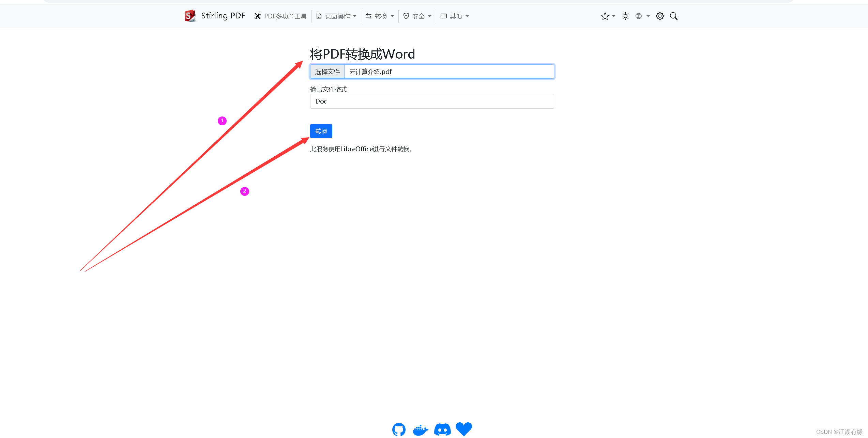Open the Discord footer icon
The image size is (868, 438).
coord(442,429)
